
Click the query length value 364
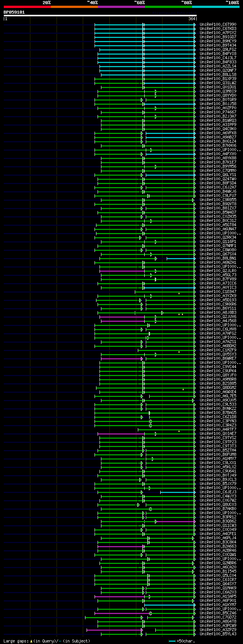click(x=192, y=19)
